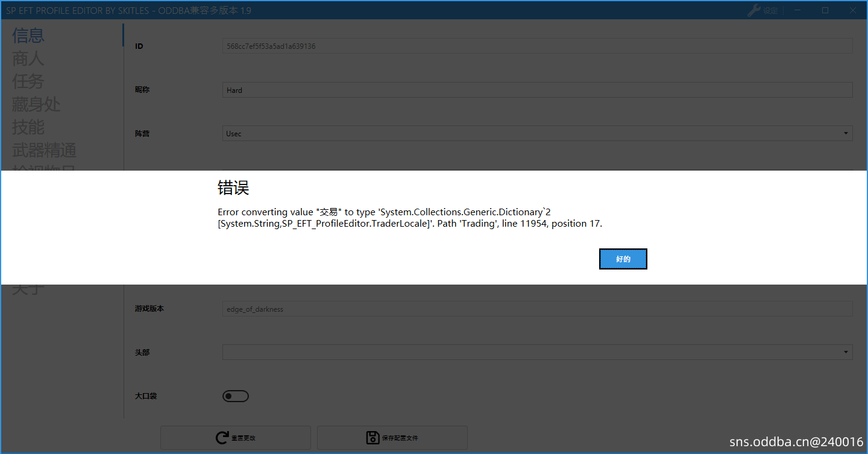Click the 保存配置文件 floppy disk icon
Viewport: 868px width, 454px height.
(373, 438)
